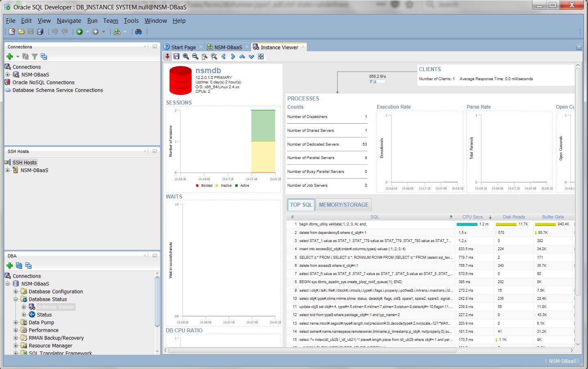Viewport: 588px width, 369px height.
Task: Click the binoculars Find icon in main toolbar
Action: coord(139,31)
